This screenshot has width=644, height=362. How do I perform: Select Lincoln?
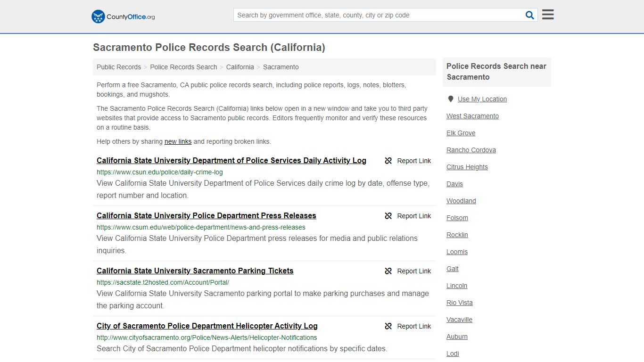(457, 286)
